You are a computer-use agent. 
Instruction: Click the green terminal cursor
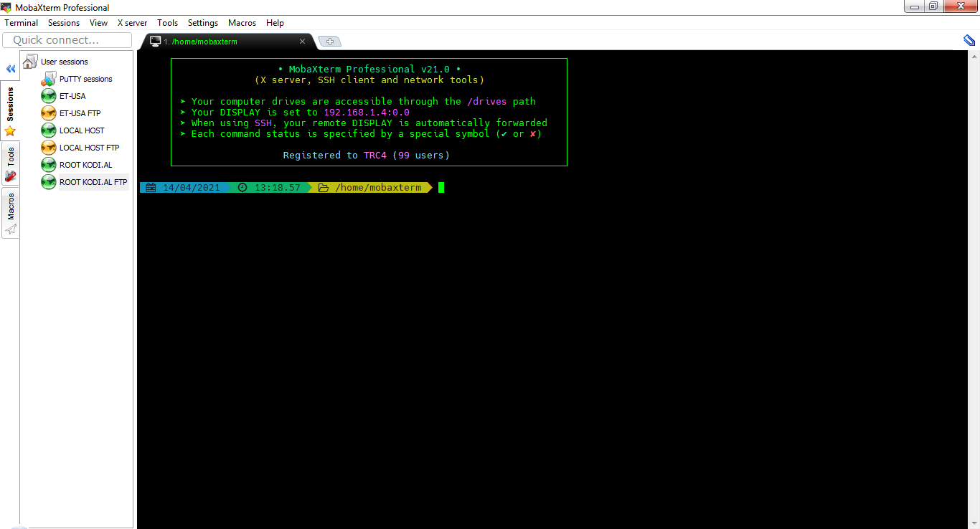tap(441, 188)
